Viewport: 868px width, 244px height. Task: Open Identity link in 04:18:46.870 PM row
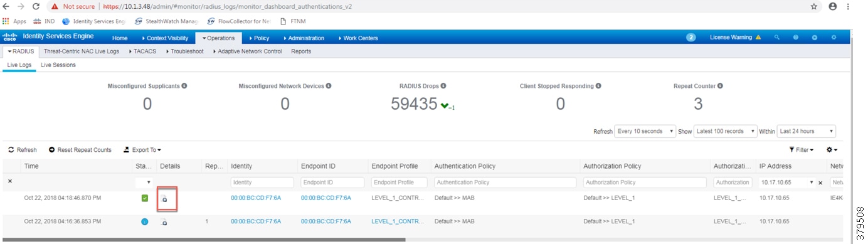[x=256, y=198]
